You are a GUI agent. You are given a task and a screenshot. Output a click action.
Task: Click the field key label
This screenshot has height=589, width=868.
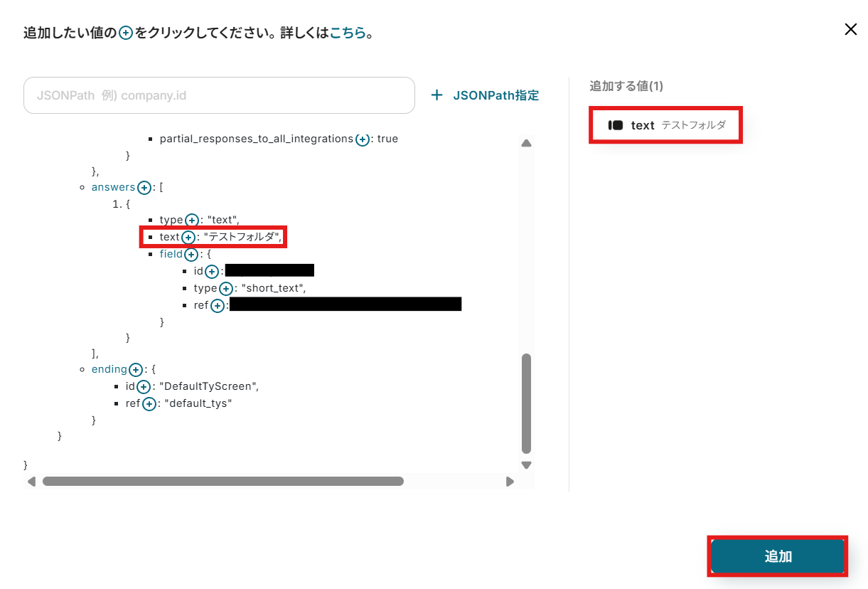[x=171, y=254]
